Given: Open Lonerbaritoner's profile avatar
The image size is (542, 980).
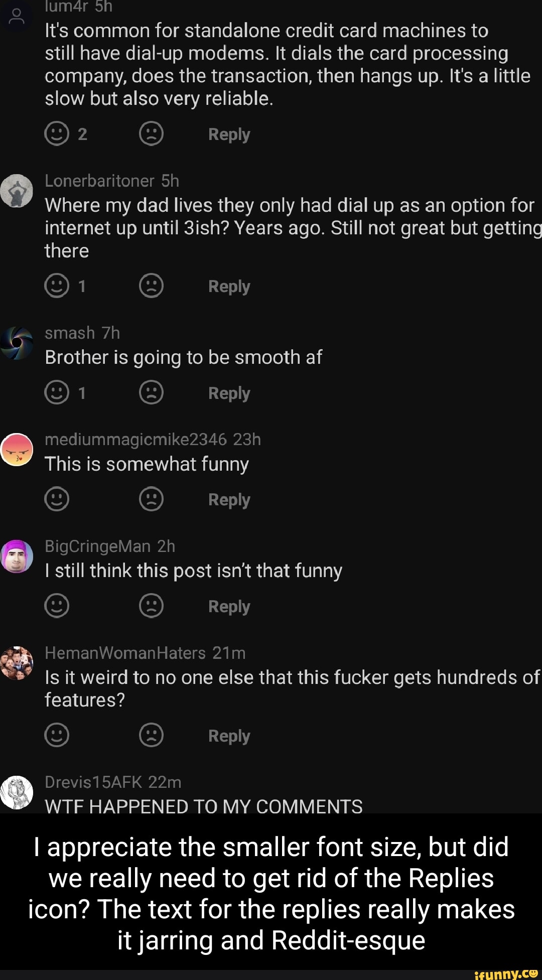Looking at the screenshot, I should 17,191.
